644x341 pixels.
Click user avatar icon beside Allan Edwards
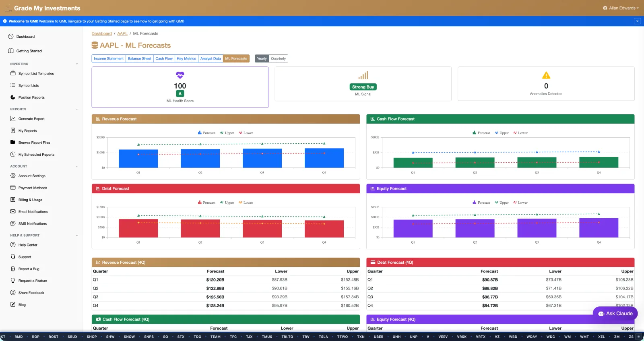[x=605, y=8]
